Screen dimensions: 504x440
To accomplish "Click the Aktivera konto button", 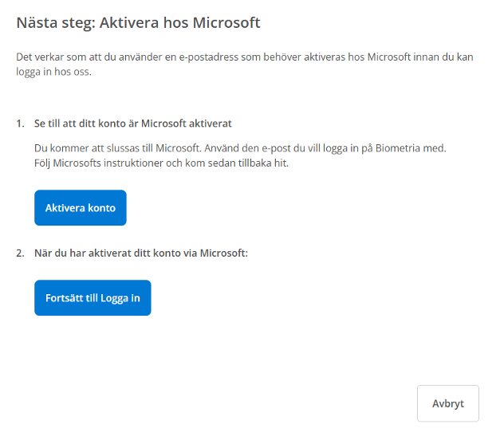I will tap(81, 208).
